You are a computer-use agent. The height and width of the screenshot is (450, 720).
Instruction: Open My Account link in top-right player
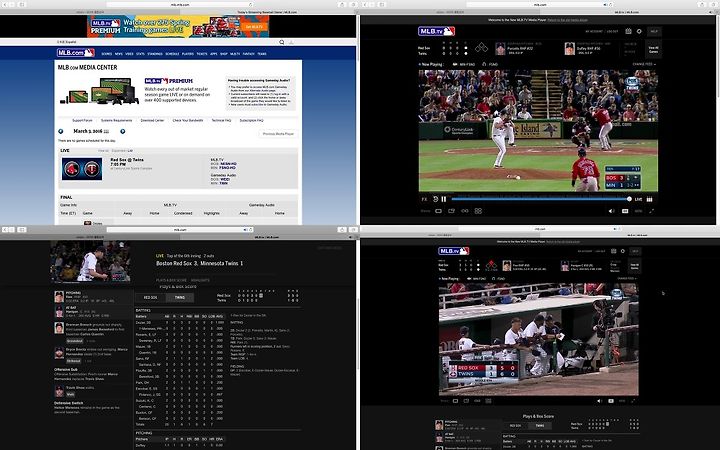594,31
